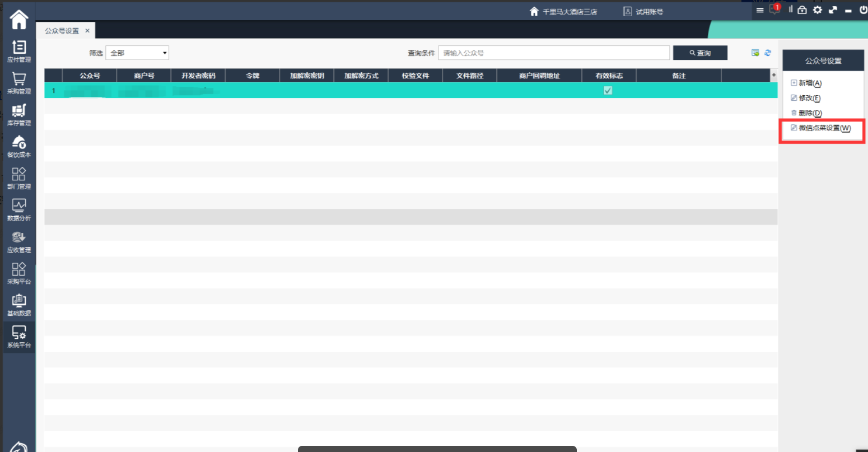Open 餐饮成本 cost module
Screen dimensions: 868x452
[18, 146]
